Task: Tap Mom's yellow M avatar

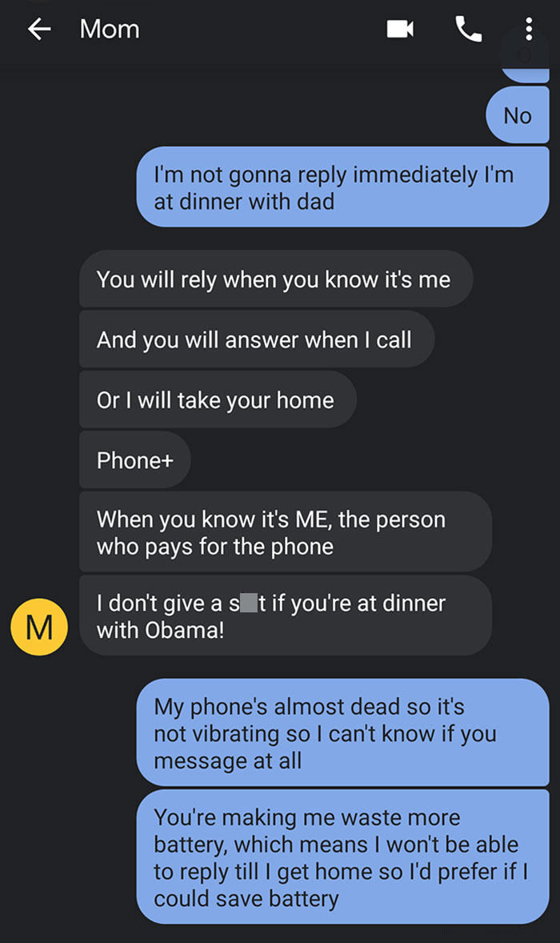Action: coord(39,627)
